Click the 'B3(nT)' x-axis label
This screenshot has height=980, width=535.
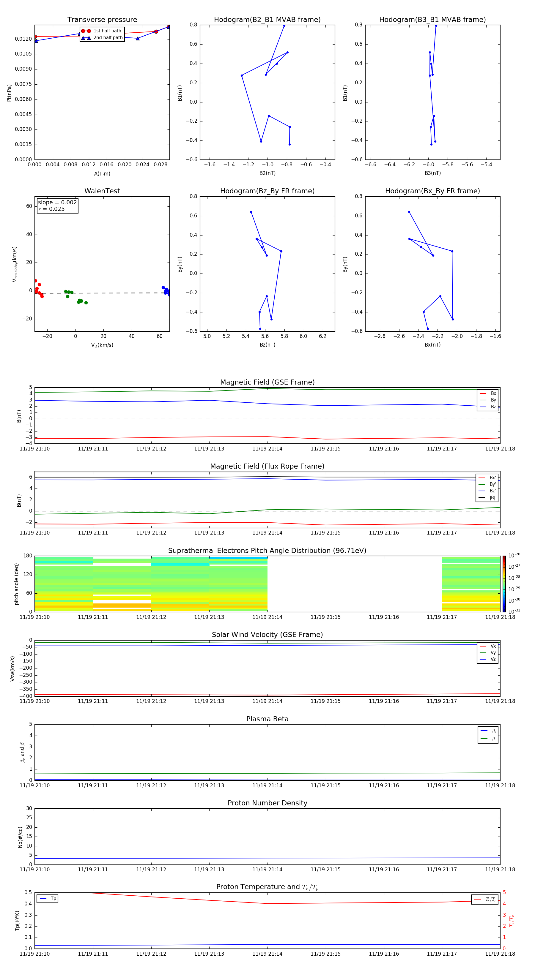pos(432,173)
